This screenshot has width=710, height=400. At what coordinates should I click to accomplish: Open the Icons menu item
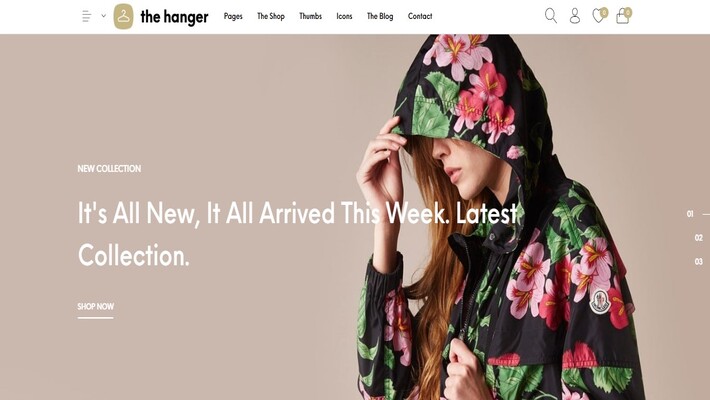click(x=344, y=16)
